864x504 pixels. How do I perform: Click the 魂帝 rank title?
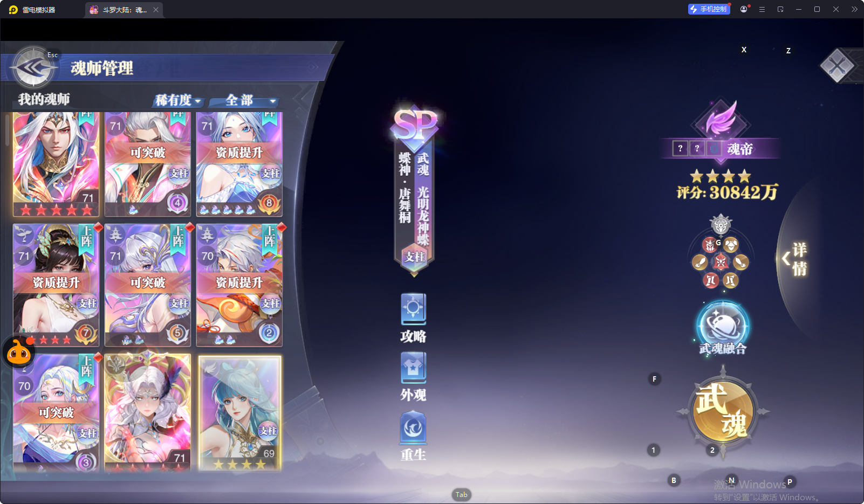click(x=739, y=149)
